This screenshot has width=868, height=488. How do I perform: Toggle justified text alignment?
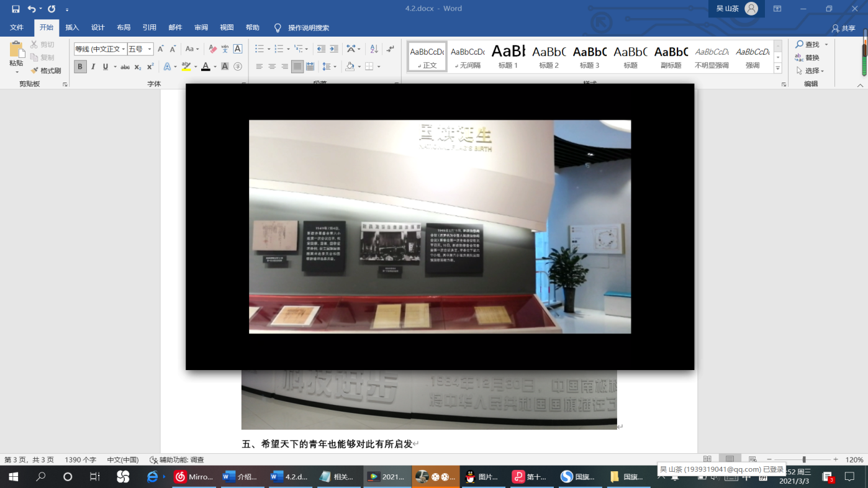[x=297, y=67]
